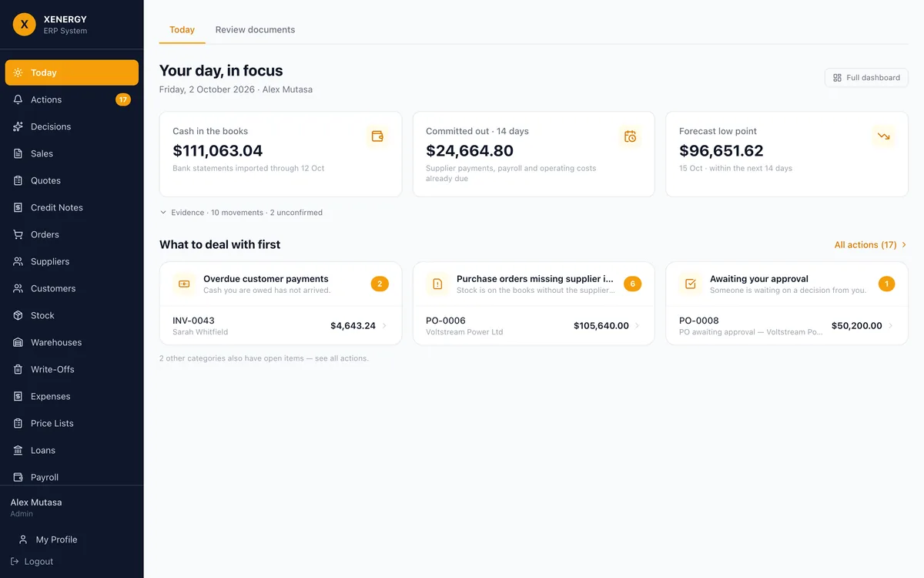Open Warehouses from the sidebar
This screenshot has height=578, width=924.
(72, 342)
